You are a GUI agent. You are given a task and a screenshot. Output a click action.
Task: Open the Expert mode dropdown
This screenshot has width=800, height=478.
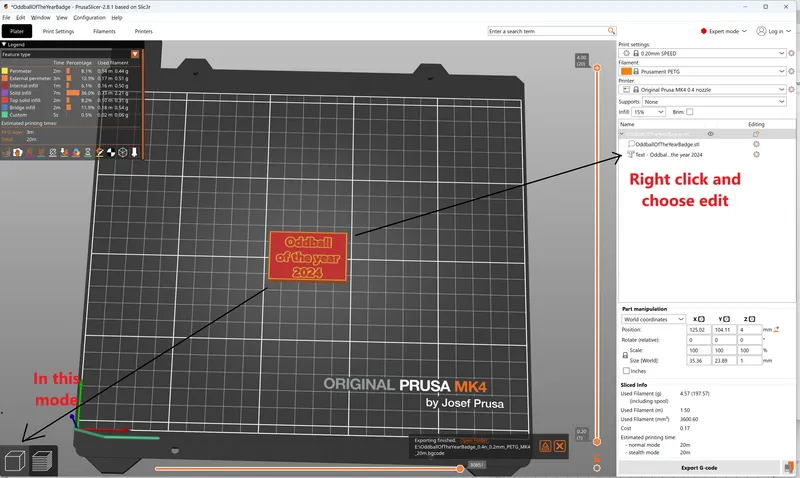(x=724, y=31)
